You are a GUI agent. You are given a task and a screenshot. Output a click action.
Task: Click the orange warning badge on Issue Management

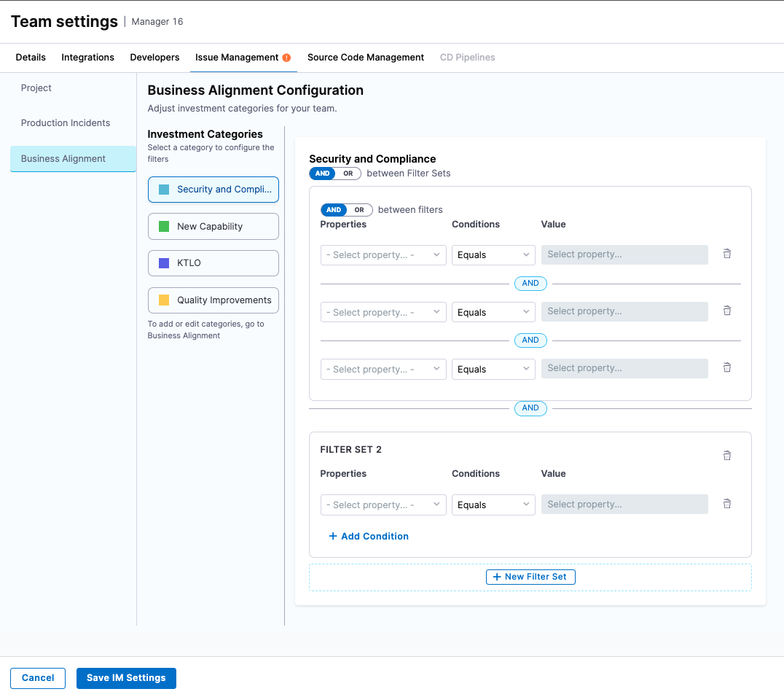pyautogui.click(x=286, y=58)
